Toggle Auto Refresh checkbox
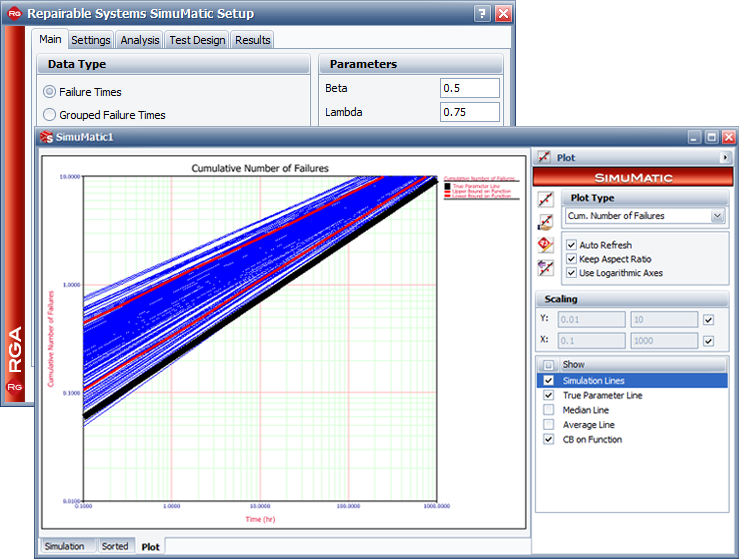Viewport: 739px width, 559px height. point(571,245)
